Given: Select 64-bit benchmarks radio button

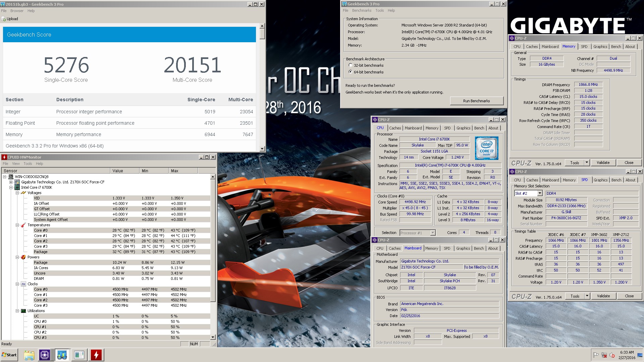Looking at the screenshot, I should pyautogui.click(x=351, y=72).
